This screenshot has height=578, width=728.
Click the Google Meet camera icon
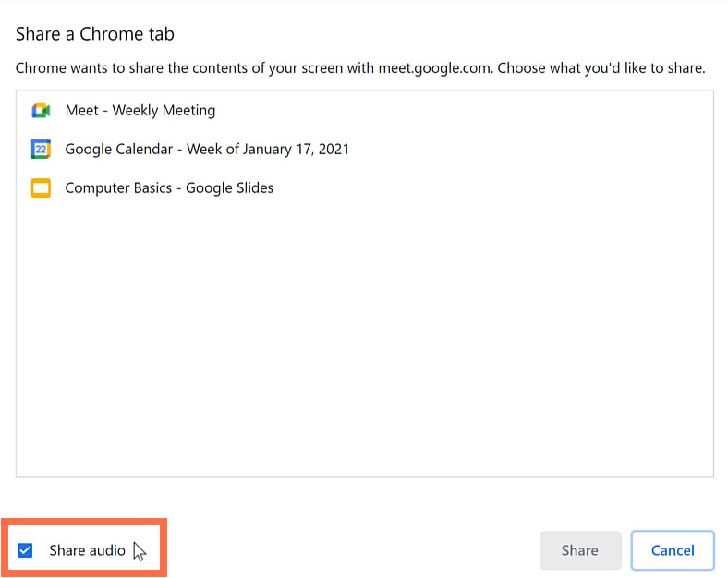pyautogui.click(x=40, y=111)
